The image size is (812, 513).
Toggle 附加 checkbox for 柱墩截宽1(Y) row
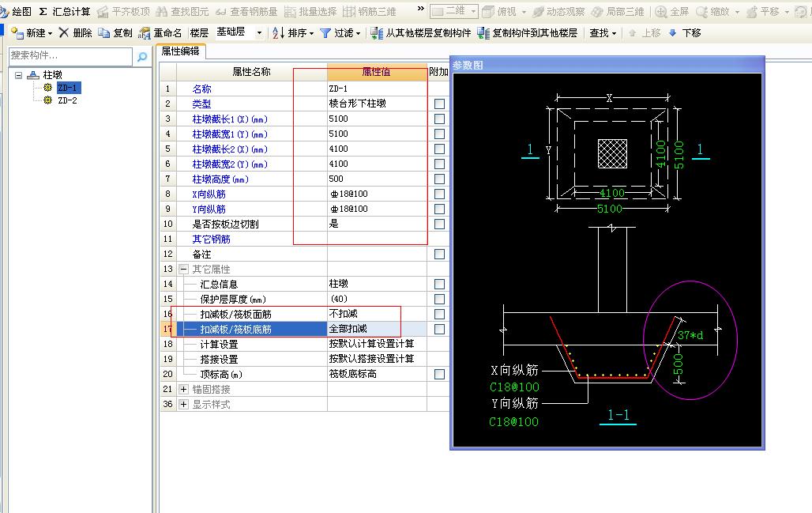click(439, 134)
